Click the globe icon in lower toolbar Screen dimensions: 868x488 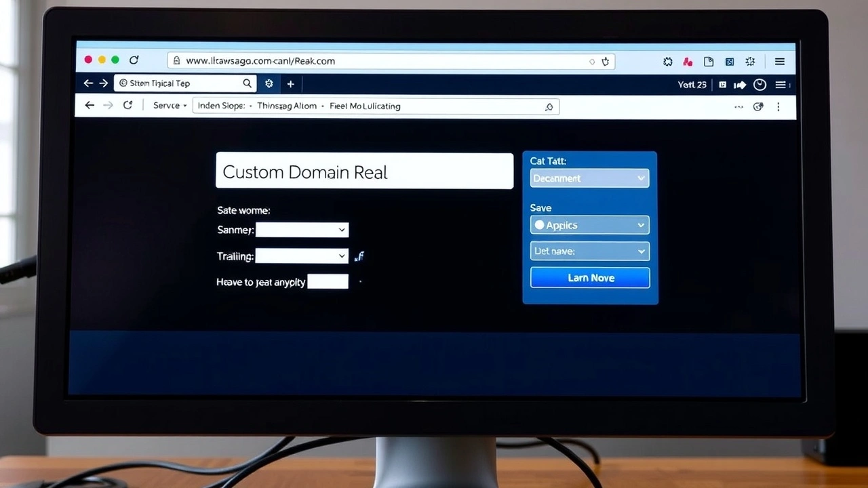point(759,106)
